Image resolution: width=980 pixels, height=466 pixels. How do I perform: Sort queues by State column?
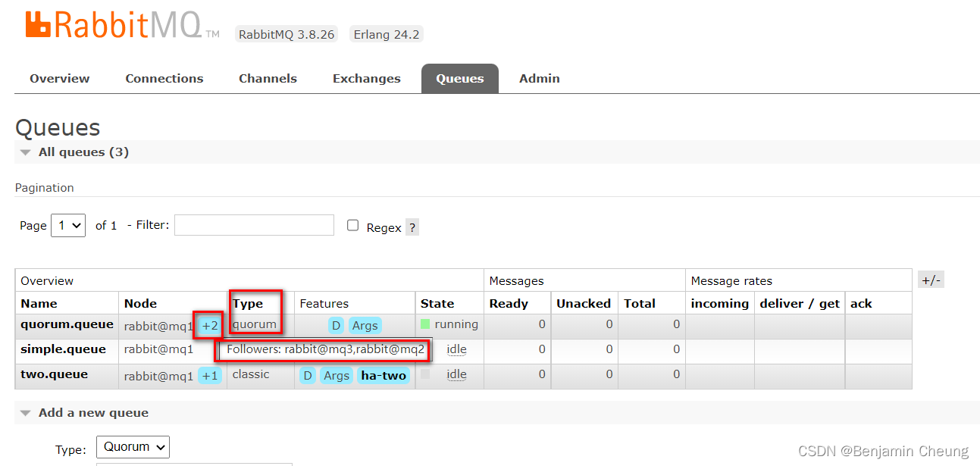click(x=437, y=303)
